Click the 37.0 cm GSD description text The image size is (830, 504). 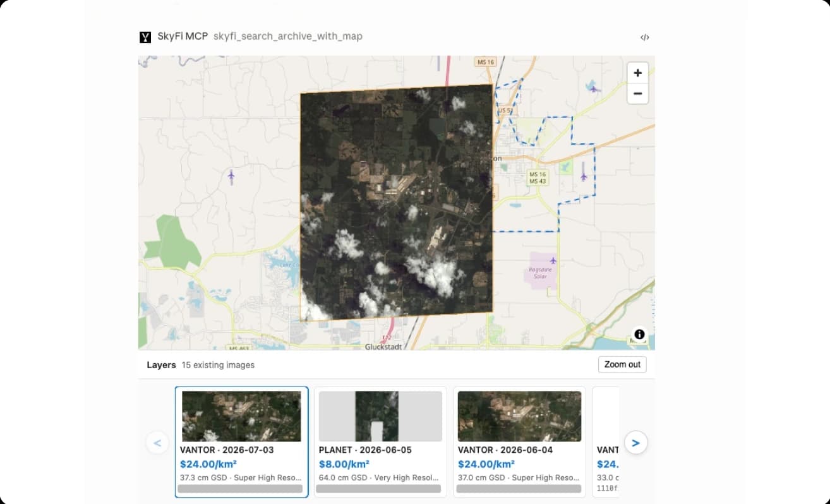(x=519, y=478)
